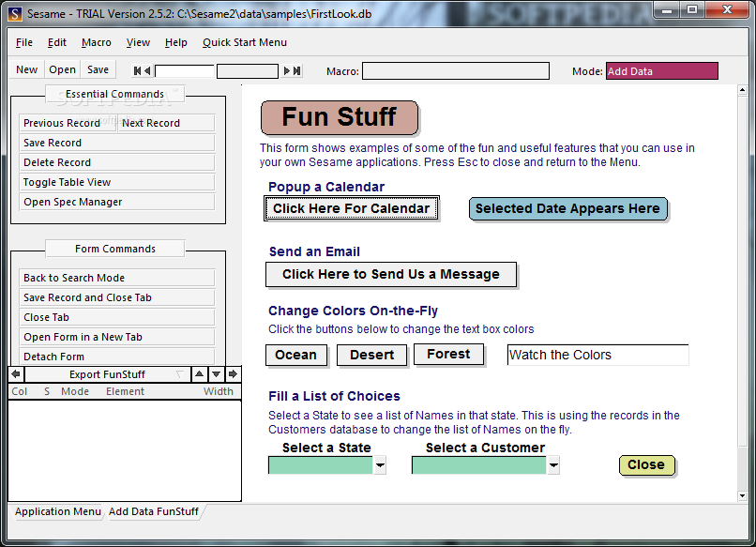The height and width of the screenshot is (547, 756).
Task: Select the Add Data FunStuff tab
Action: 153,511
